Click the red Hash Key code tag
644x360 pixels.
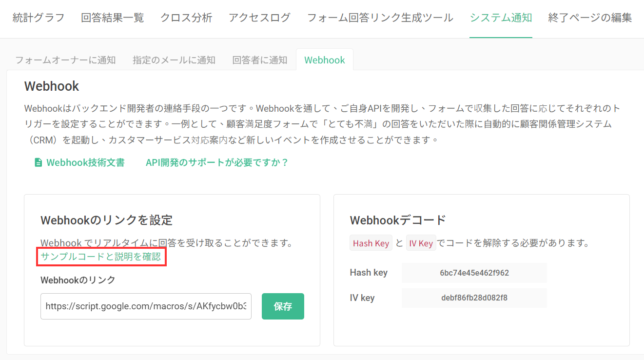[x=371, y=243]
